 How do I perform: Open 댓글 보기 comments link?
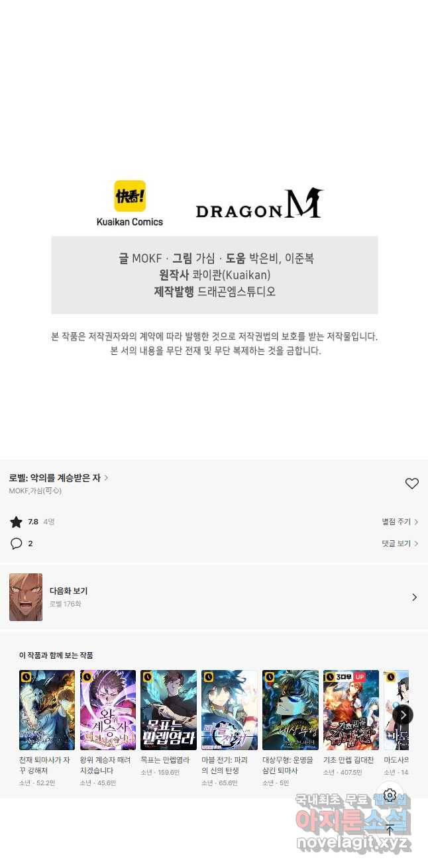click(400, 544)
